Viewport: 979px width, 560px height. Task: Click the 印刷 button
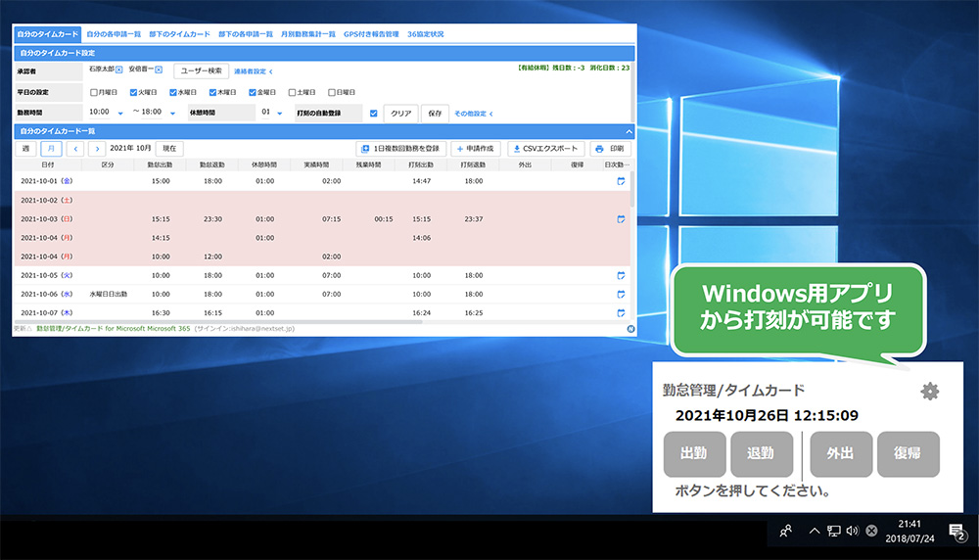tap(610, 149)
